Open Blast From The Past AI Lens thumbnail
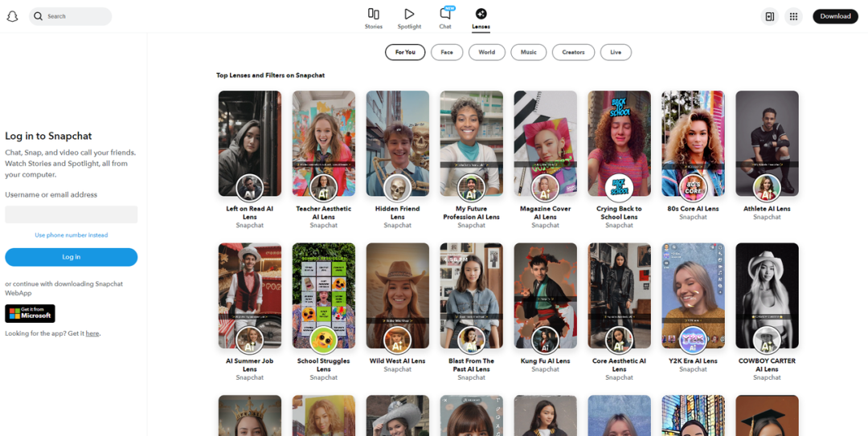Viewport: 868px width, 436px height. click(x=472, y=295)
